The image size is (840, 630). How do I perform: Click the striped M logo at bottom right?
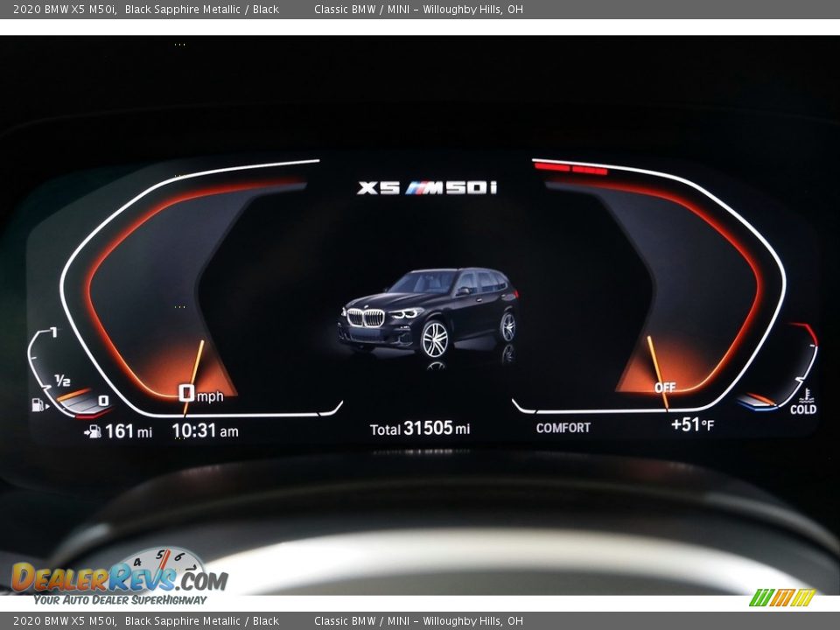(782, 598)
